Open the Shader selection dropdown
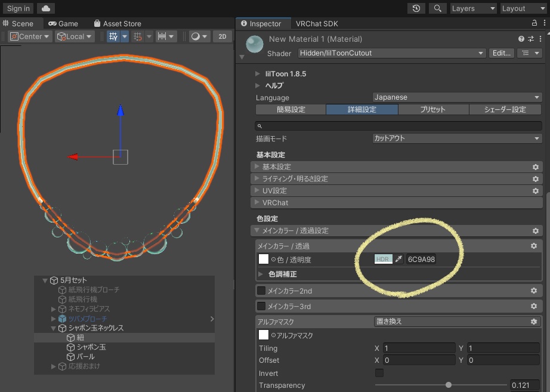 [392, 53]
